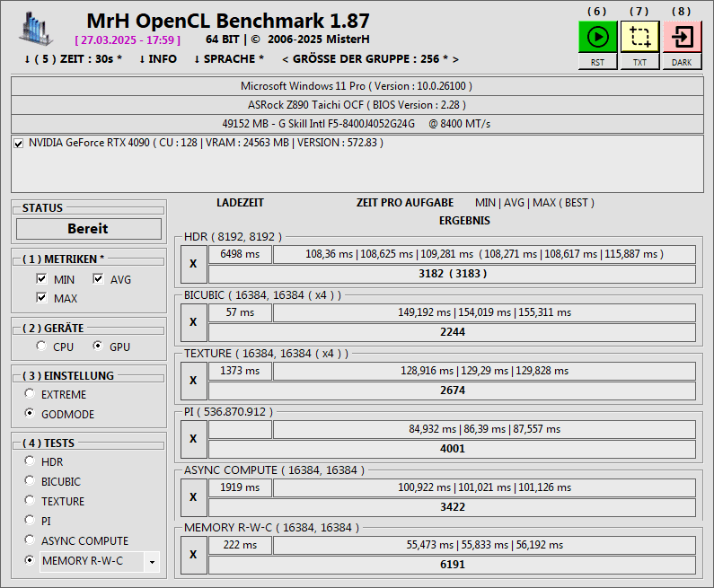Select CPU device radio button

(x=41, y=346)
